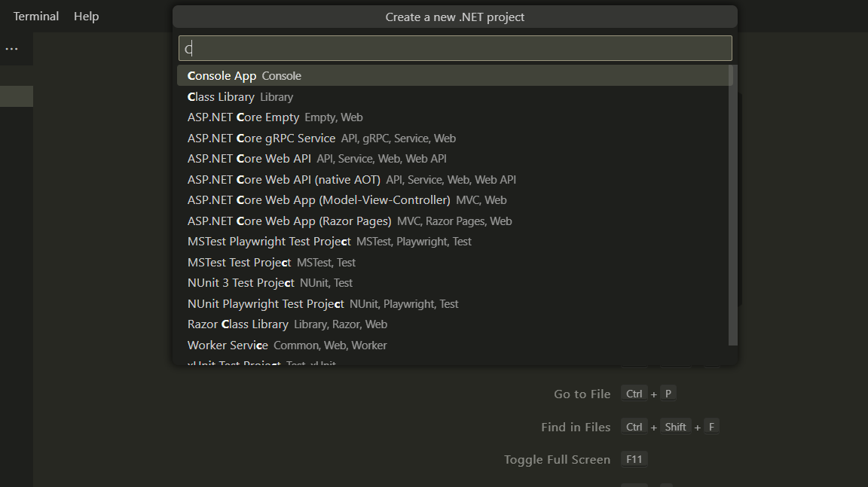Viewport: 868px width, 487px height.
Task: Click Toggle Full Screen shortcut label
Action: coord(557,460)
